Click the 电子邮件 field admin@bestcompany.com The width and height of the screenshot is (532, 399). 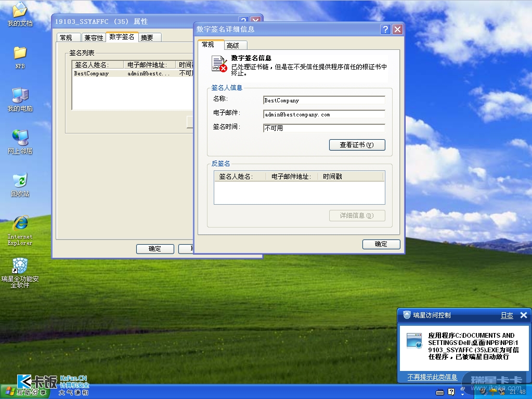[324, 115]
